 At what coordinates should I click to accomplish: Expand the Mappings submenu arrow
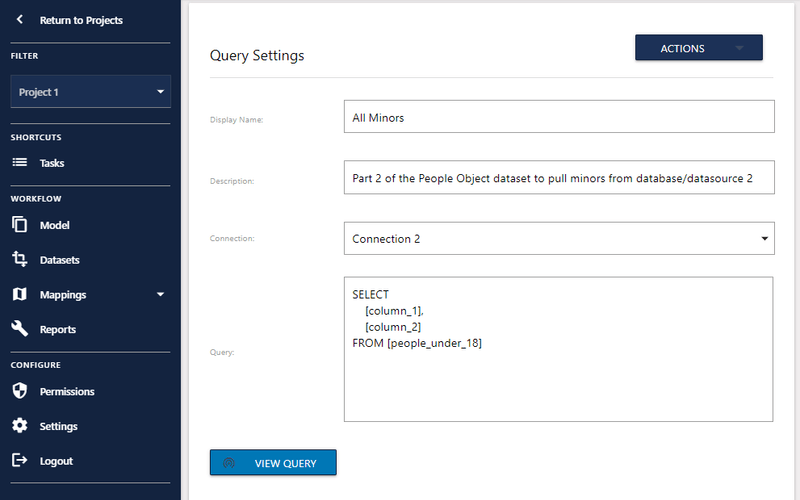[x=160, y=295]
